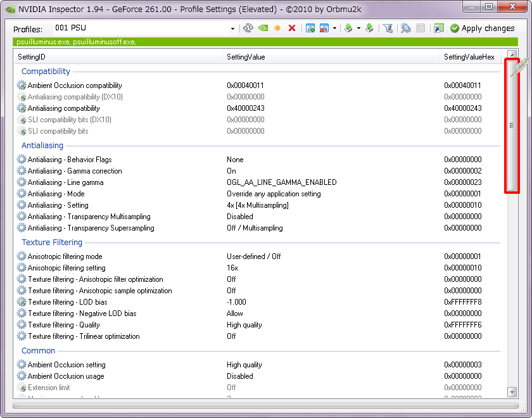This screenshot has height=418, width=532.
Task: Sort by the SettingID column header
Action: coord(118,56)
